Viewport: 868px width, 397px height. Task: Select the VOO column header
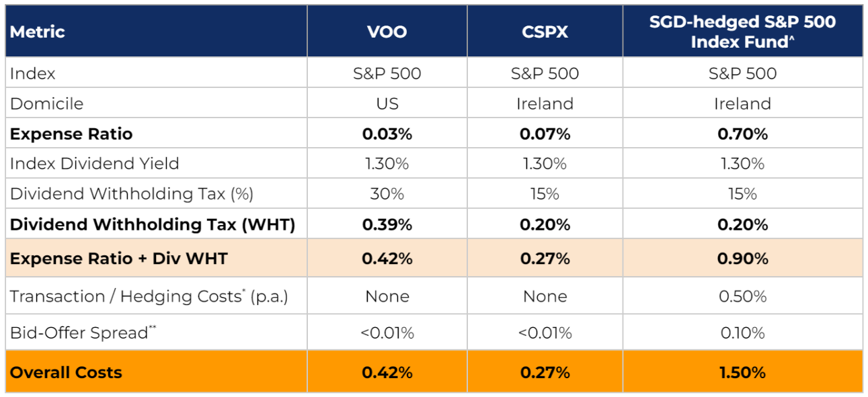(x=387, y=32)
